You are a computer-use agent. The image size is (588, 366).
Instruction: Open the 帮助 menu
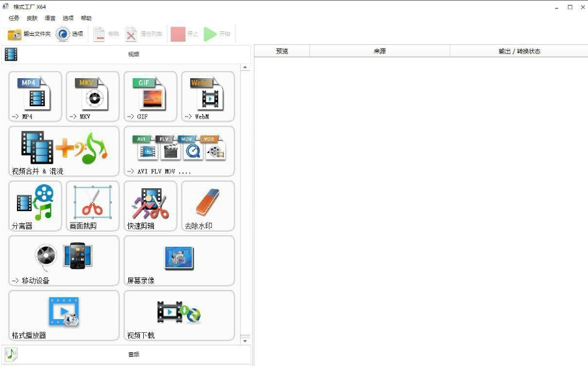pyautogui.click(x=86, y=18)
